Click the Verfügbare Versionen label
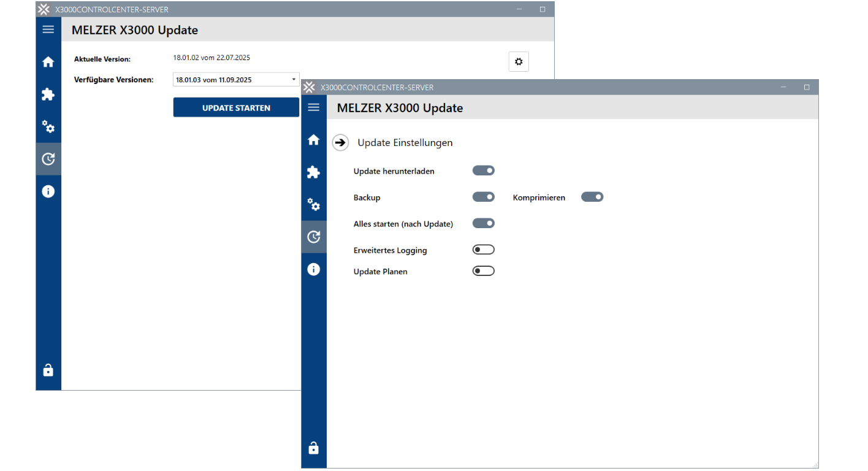Screen dimensions: 868x471 coord(114,80)
